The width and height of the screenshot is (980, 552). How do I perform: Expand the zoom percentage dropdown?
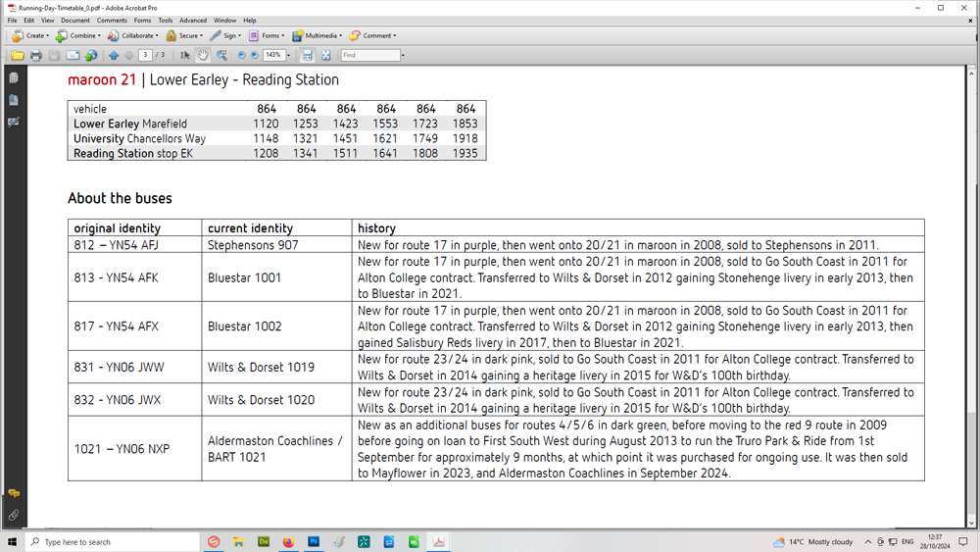pos(288,56)
